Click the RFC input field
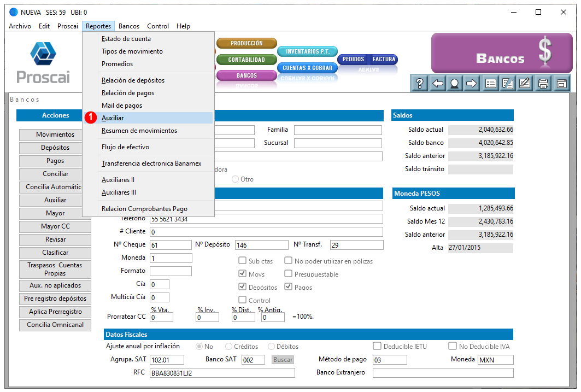 222,373
